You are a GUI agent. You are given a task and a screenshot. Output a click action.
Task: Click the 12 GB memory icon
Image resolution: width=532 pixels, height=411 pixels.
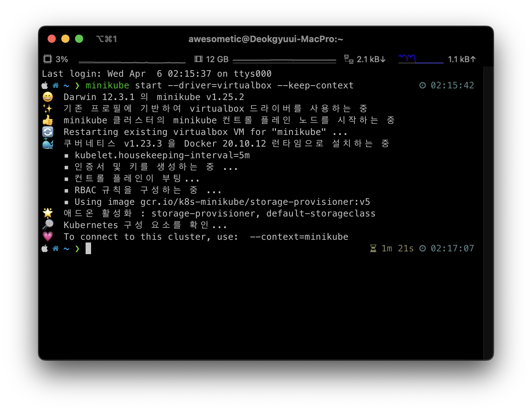click(x=199, y=59)
